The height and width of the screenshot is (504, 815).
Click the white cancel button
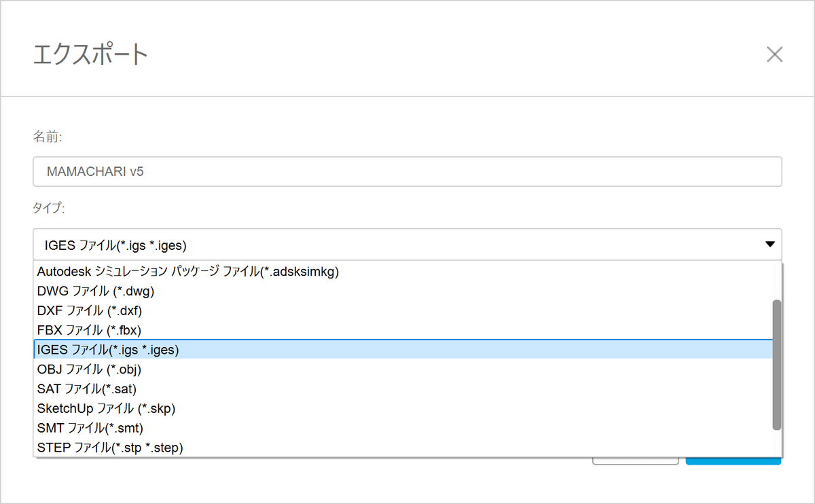tap(635, 461)
